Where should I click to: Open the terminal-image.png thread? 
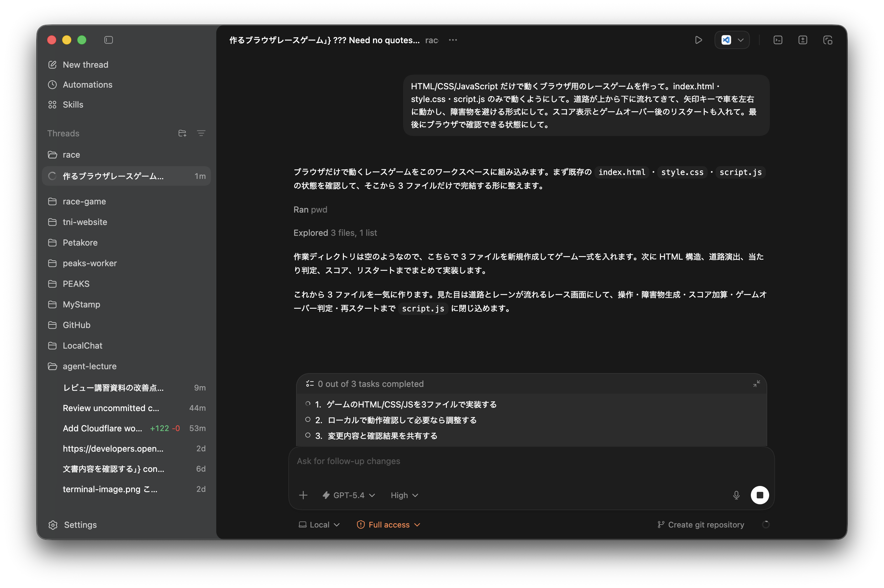point(126,489)
